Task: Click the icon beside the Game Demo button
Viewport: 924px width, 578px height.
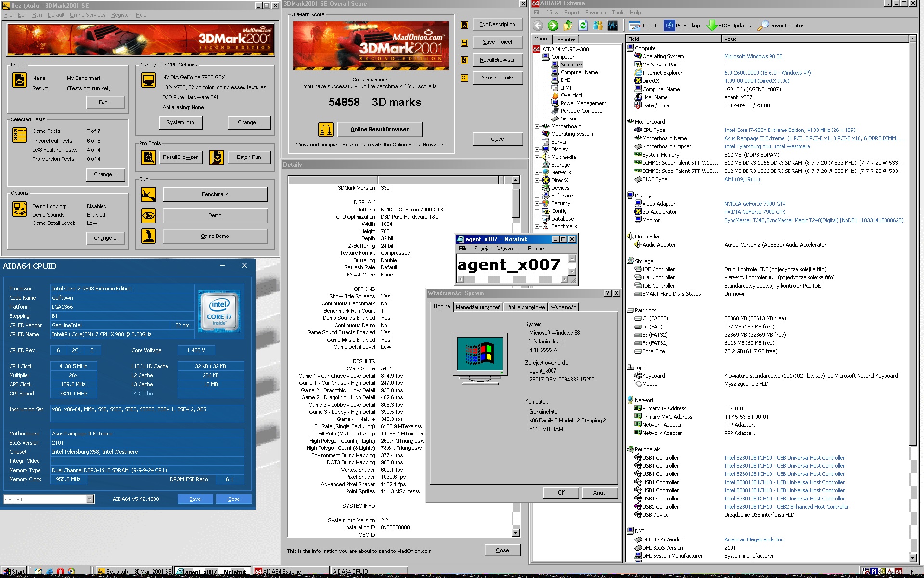Action: [149, 236]
